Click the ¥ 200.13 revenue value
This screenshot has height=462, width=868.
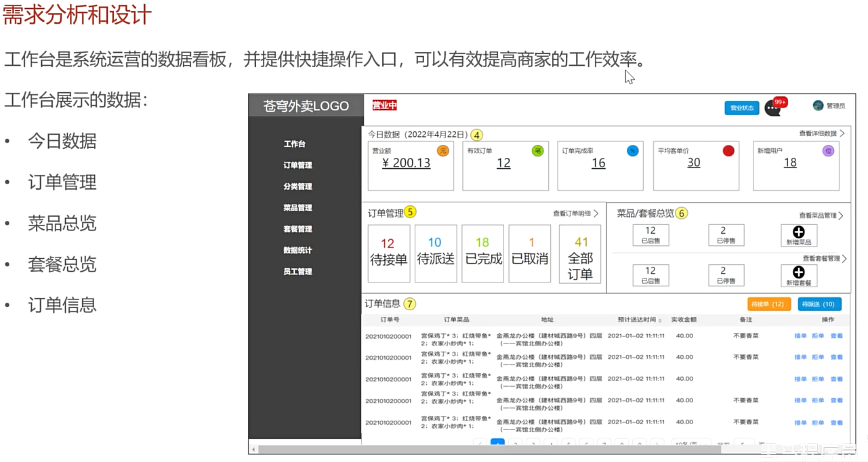(407, 163)
